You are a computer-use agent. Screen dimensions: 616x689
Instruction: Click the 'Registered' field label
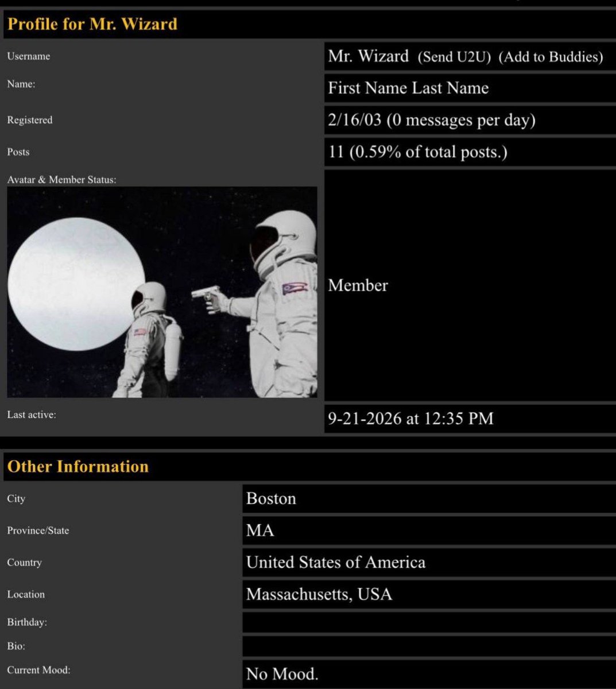point(30,120)
